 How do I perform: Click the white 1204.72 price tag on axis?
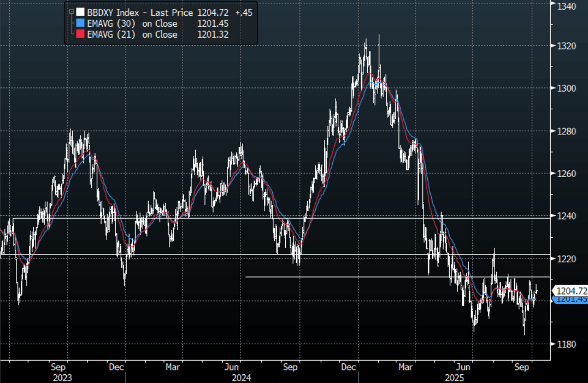[571, 291]
